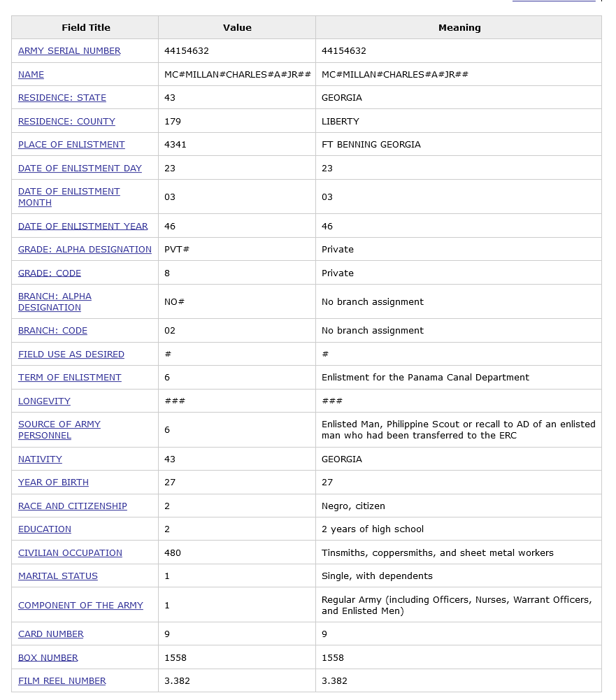Click the NAME field title link
This screenshot has height=700, width=616.
pyautogui.click(x=31, y=75)
